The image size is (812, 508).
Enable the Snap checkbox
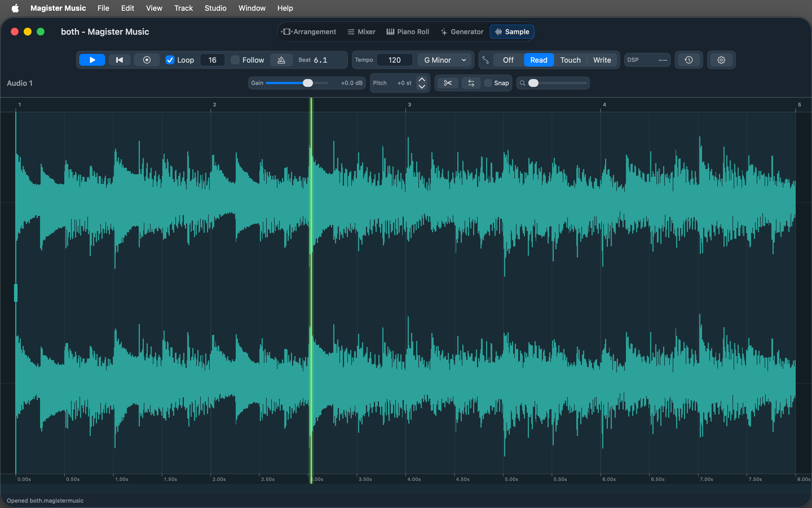tap(488, 83)
